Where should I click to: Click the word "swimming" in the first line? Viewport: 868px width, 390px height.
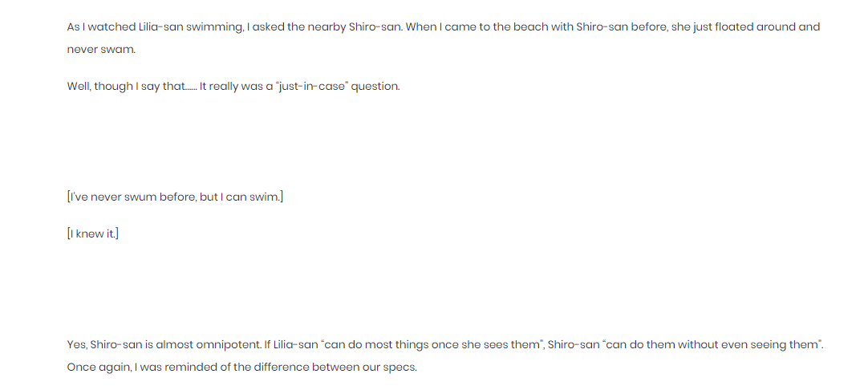(x=215, y=27)
